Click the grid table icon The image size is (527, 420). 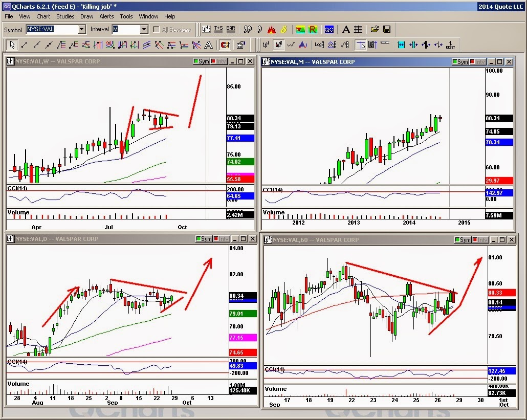coord(358,30)
